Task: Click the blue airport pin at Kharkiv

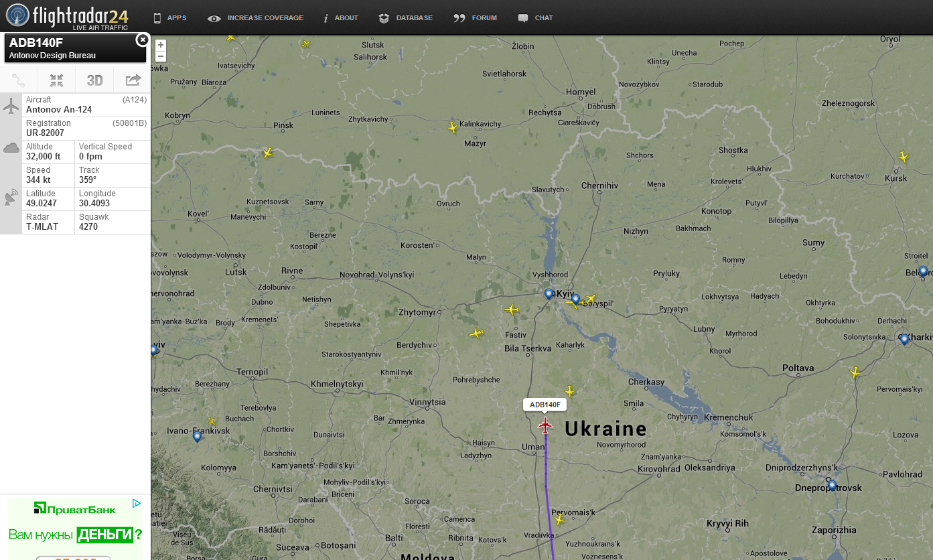Action: [x=904, y=340]
